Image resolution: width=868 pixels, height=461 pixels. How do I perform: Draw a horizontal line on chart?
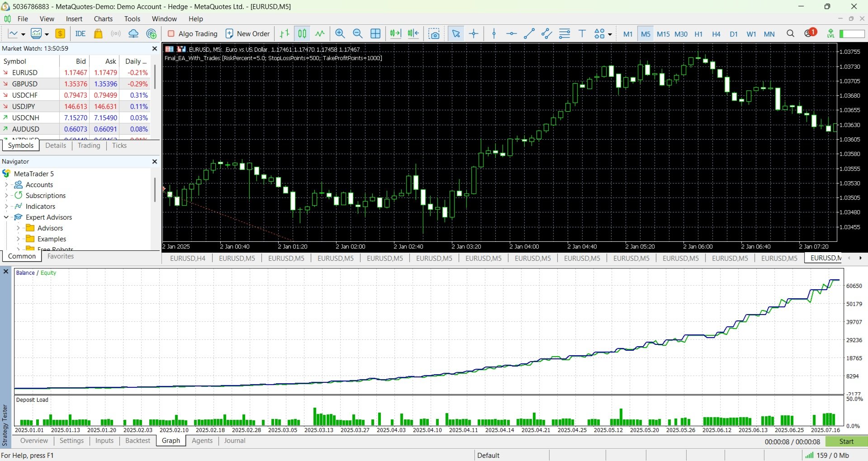pos(512,34)
